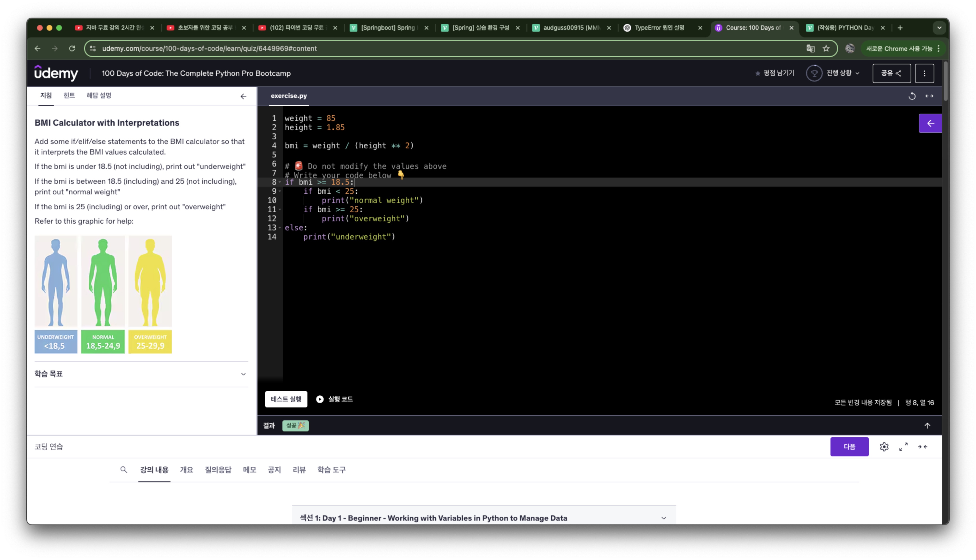
Task: Fold the code block at line 8
Action: click(280, 182)
